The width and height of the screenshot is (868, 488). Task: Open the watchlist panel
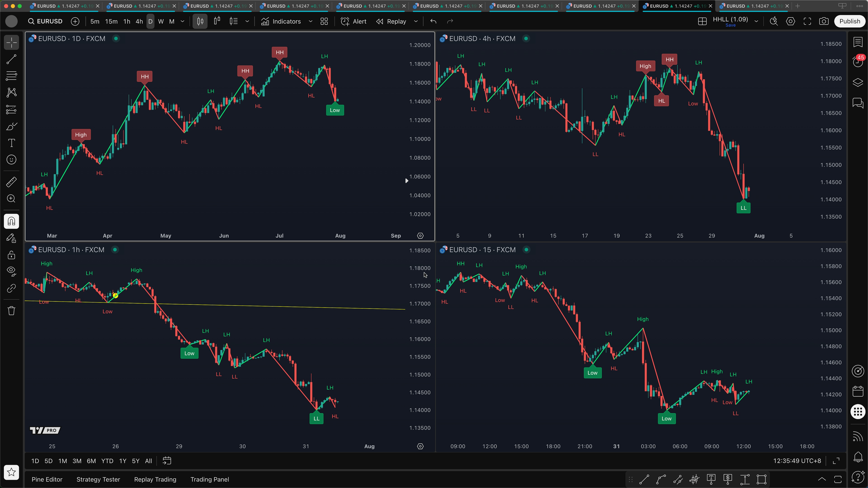click(x=858, y=42)
